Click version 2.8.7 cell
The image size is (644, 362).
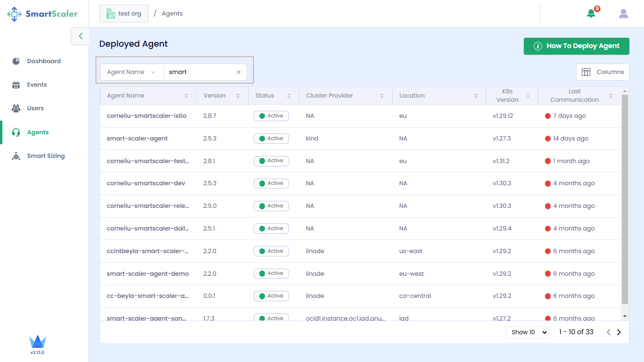[x=210, y=116]
